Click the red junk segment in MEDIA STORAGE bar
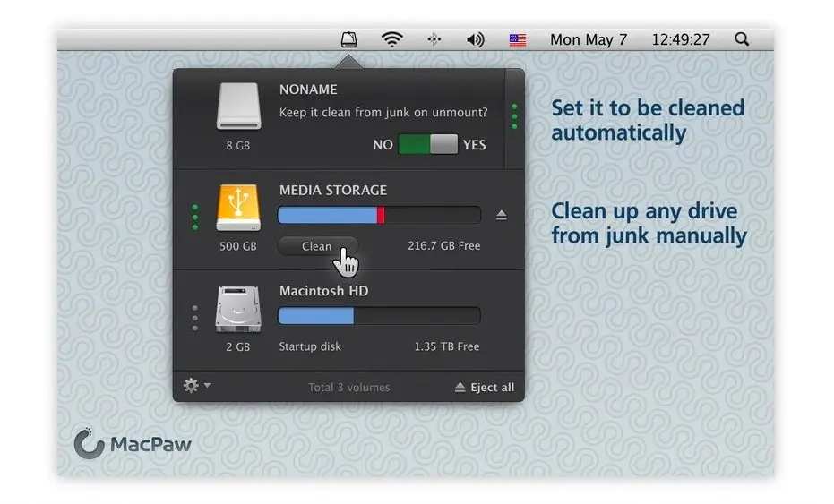 click(x=381, y=215)
